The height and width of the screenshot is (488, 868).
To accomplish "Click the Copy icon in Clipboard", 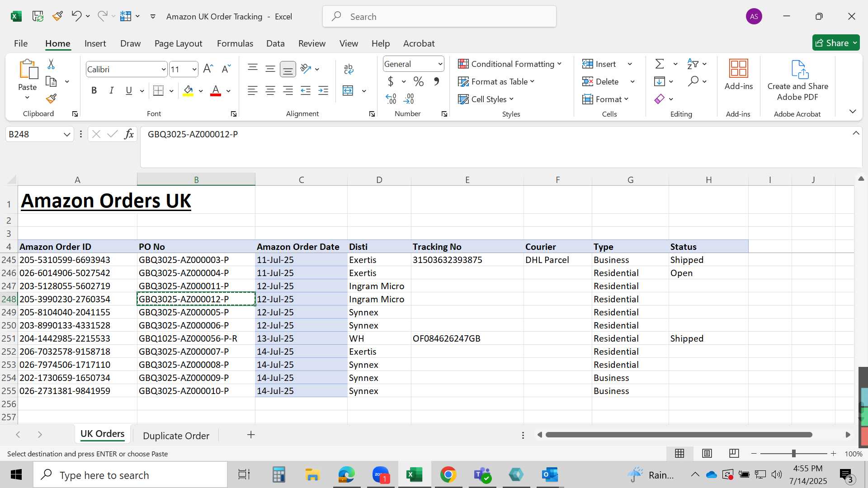I will click(51, 82).
